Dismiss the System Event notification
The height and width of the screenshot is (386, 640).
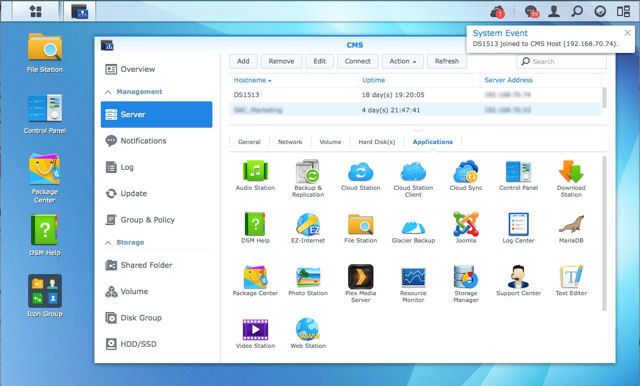(627, 33)
